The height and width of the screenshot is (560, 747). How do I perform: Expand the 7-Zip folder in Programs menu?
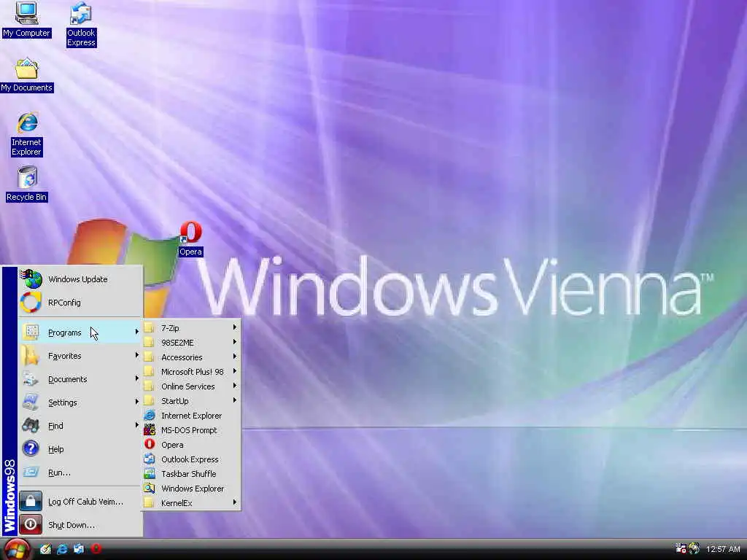point(191,328)
